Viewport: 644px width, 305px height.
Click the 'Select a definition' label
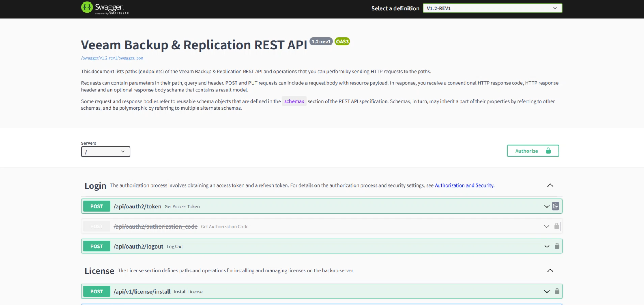(x=395, y=8)
